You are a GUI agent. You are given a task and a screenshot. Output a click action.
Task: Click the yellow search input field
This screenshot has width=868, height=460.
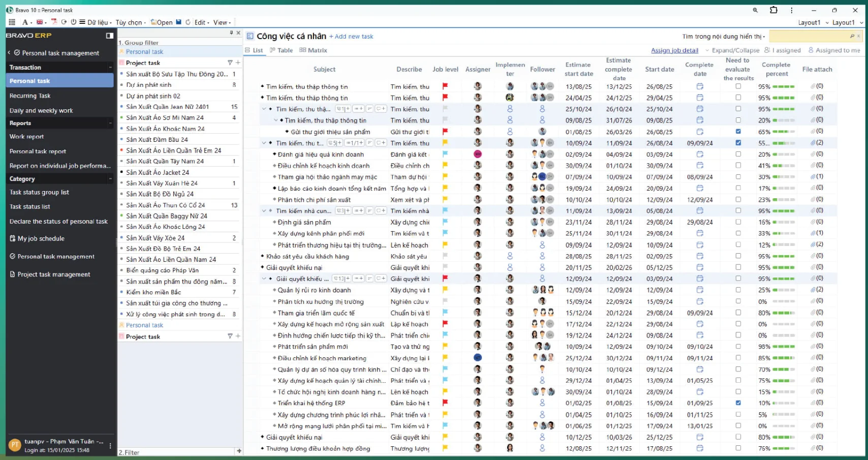808,36
